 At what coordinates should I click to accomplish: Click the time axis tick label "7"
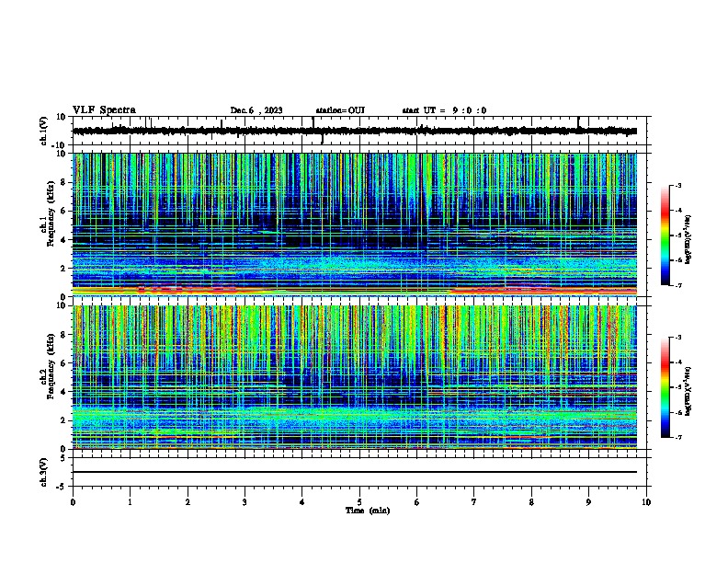[x=474, y=502]
